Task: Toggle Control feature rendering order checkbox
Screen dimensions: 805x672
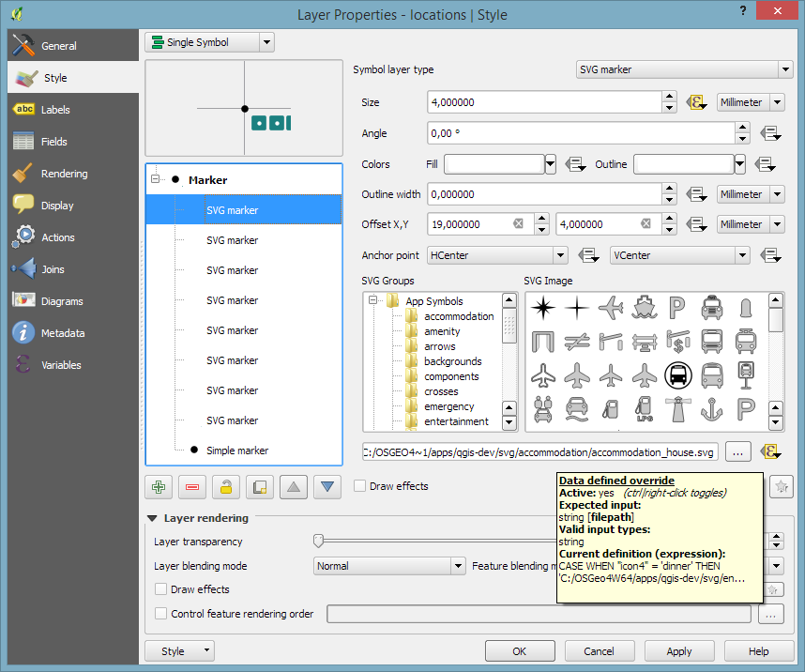Action: click(160, 614)
